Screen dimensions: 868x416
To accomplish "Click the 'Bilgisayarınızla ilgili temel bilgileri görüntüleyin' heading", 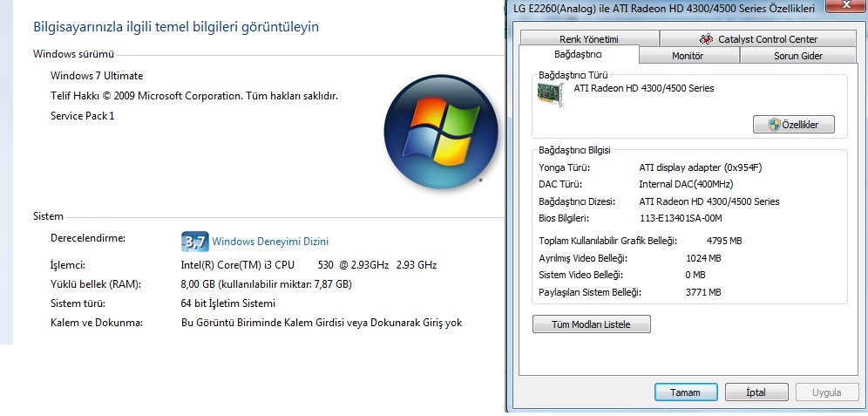I will [x=176, y=26].
